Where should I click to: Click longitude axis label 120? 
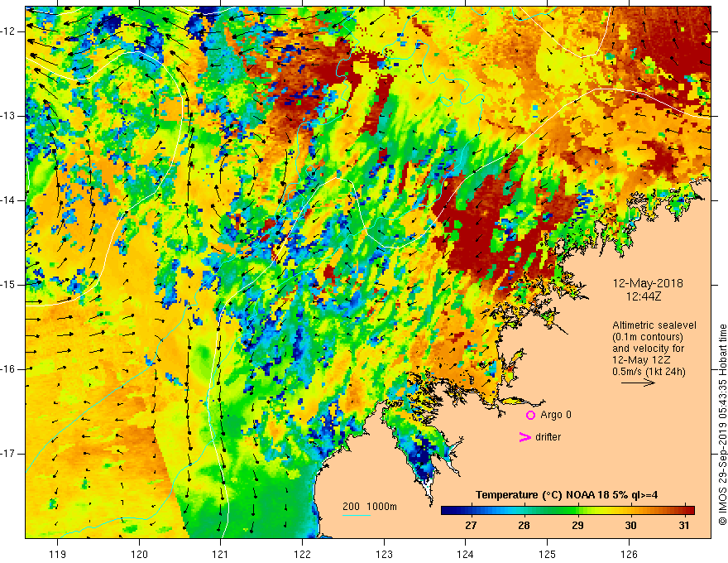point(139,554)
